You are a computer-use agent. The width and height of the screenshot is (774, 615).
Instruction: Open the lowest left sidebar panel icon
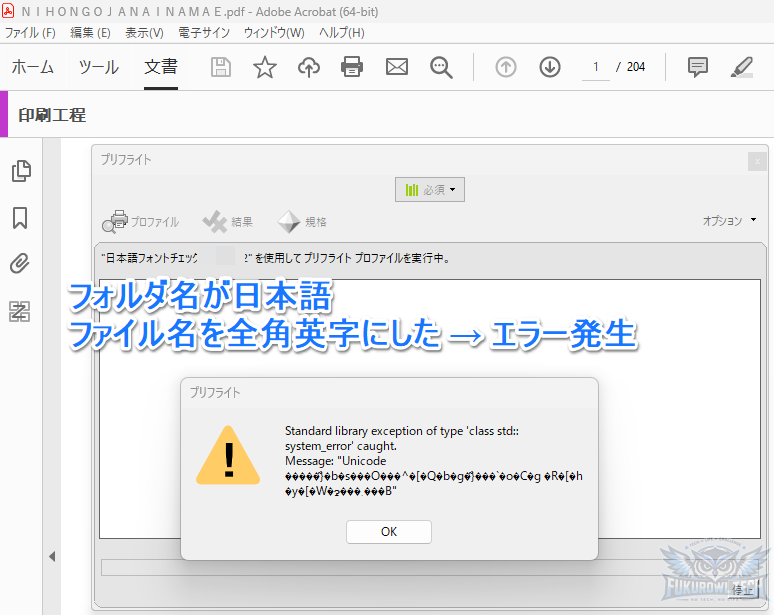20,311
